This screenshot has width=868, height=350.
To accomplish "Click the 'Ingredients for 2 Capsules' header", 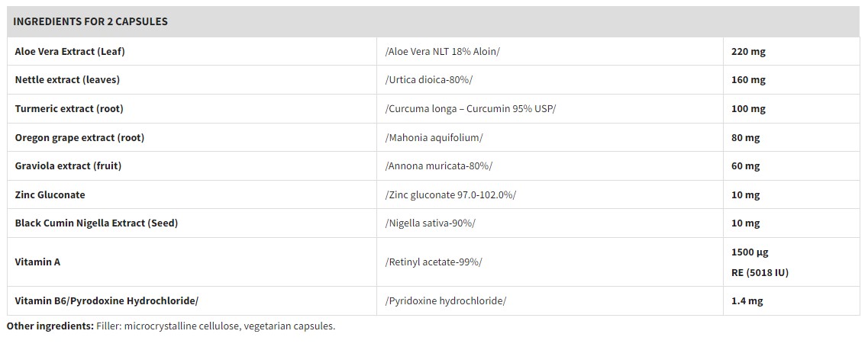I will pos(90,21).
